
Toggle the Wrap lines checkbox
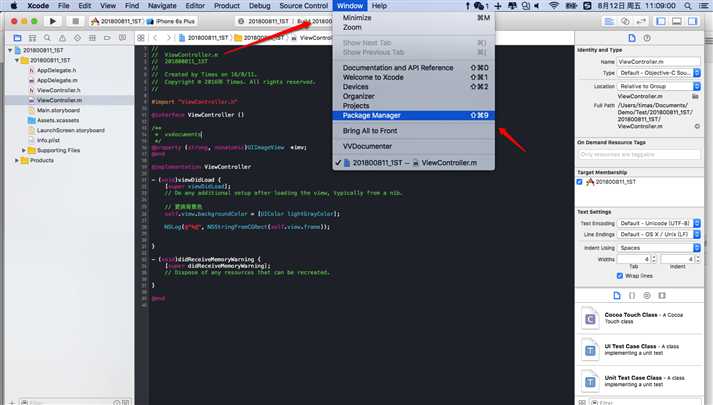[x=620, y=276]
